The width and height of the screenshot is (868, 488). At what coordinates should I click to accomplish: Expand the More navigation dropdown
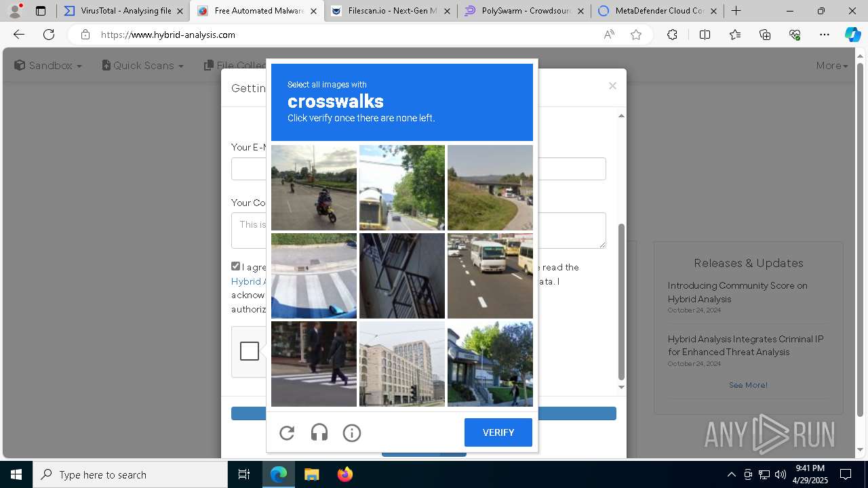832,66
